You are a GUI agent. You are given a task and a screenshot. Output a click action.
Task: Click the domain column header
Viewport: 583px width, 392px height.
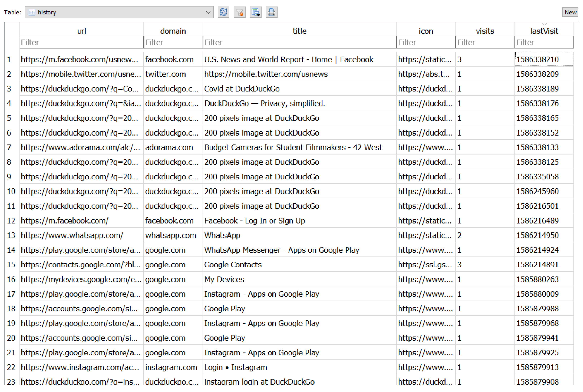point(173,31)
